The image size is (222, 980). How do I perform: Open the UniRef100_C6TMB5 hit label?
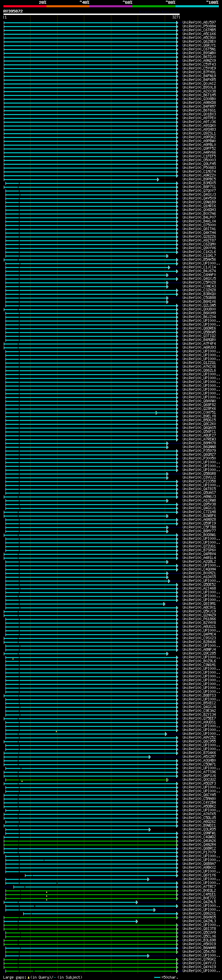point(199,30)
